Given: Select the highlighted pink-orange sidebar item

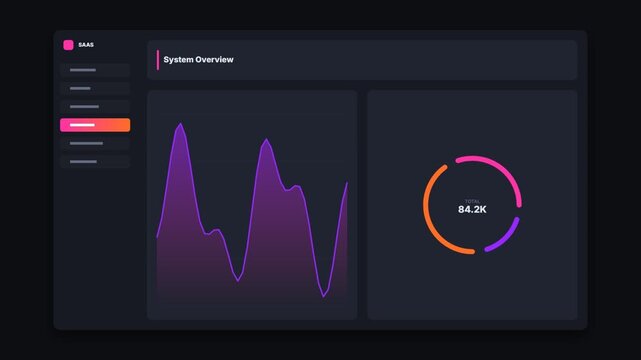Looking at the screenshot, I should coord(95,125).
